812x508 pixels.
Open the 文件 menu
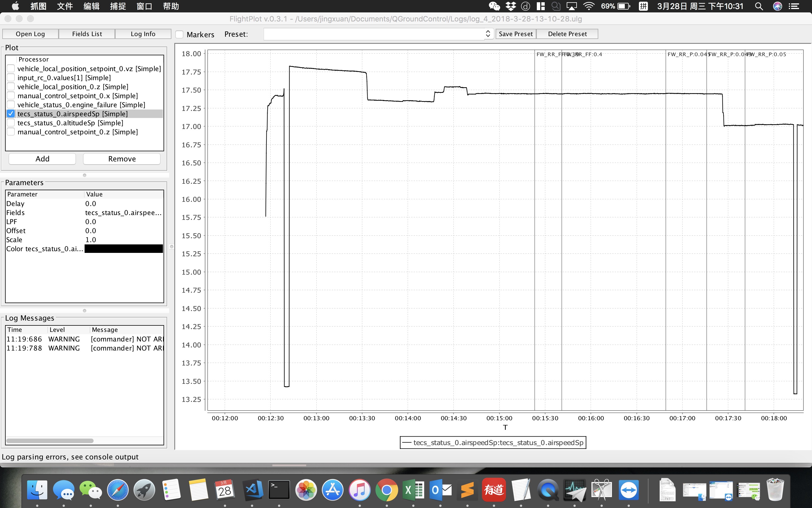click(65, 6)
